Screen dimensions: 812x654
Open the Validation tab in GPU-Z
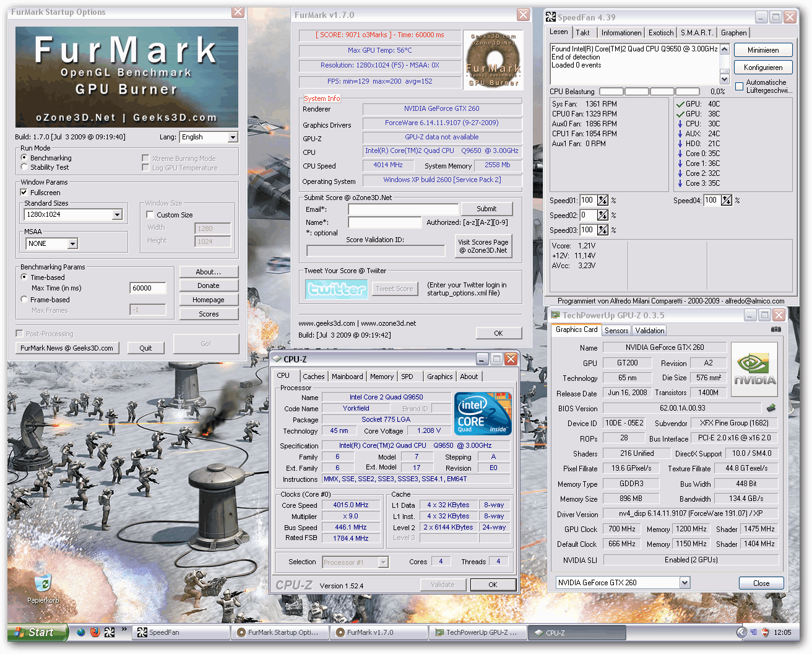coord(650,331)
